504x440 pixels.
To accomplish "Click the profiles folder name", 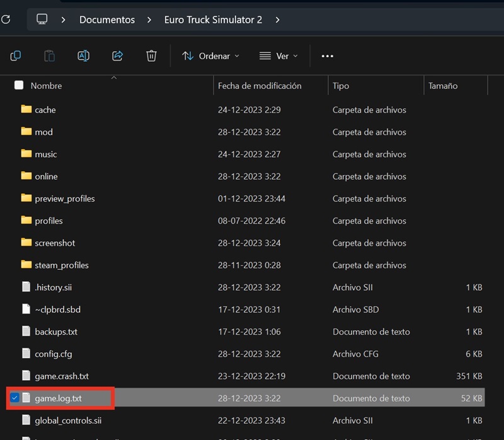I will [x=49, y=221].
